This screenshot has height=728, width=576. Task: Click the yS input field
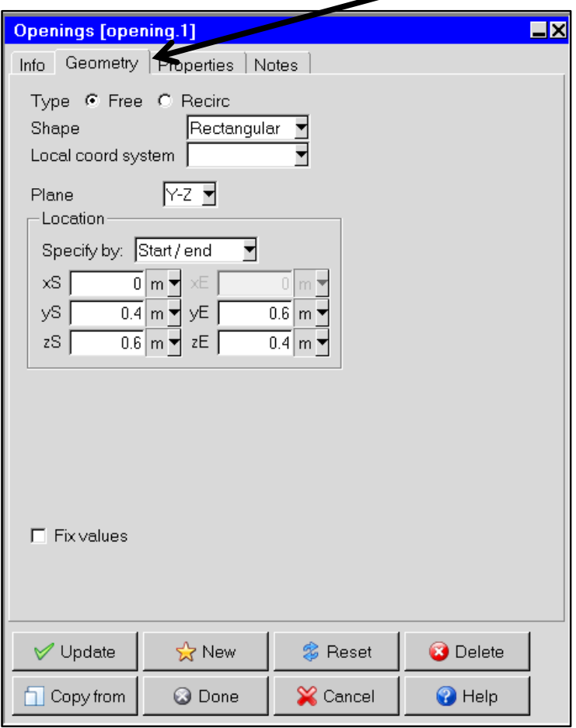tap(107, 313)
